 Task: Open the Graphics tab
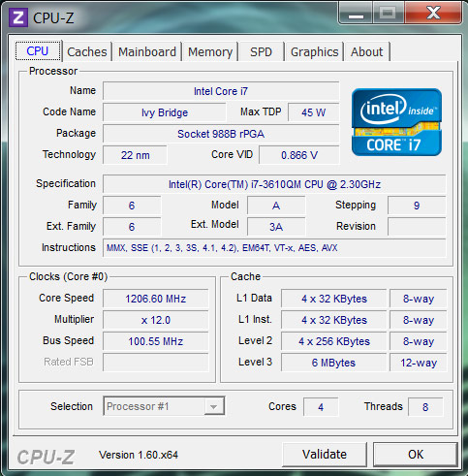coord(314,51)
